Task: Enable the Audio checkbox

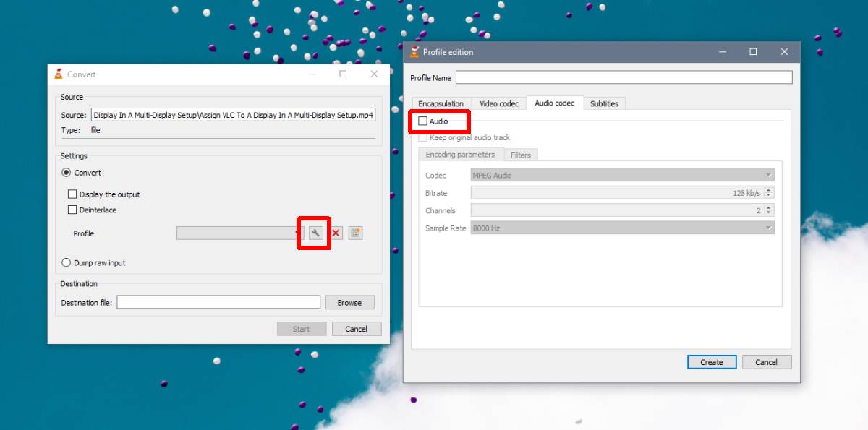Action: pyautogui.click(x=422, y=121)
